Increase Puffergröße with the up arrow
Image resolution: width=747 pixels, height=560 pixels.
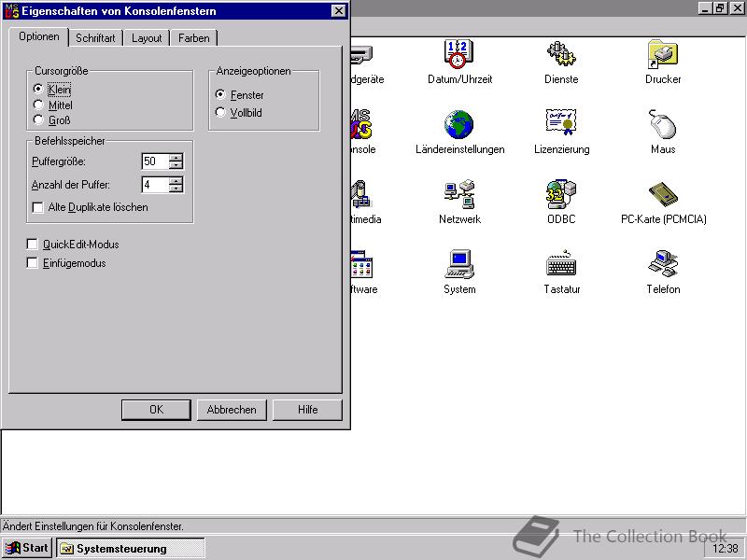click(176, 158)
